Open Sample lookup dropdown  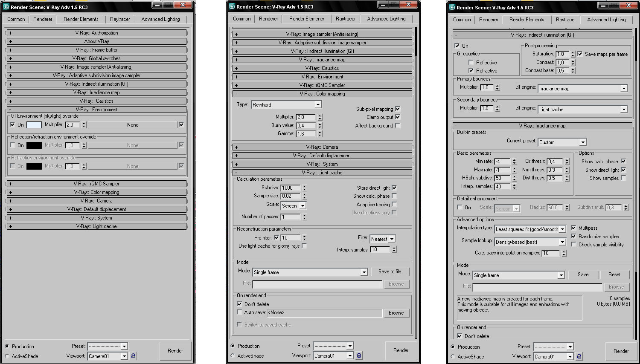(x=530, y=242)
